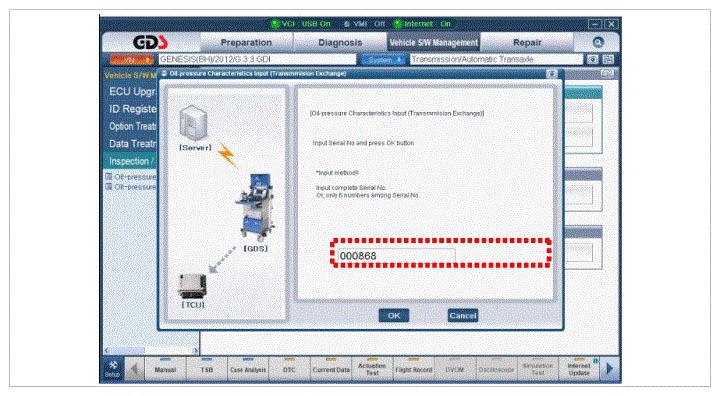Click the GDS cart icon in the diagram
The width and height of the screenshot is (720, 396).
255,208
